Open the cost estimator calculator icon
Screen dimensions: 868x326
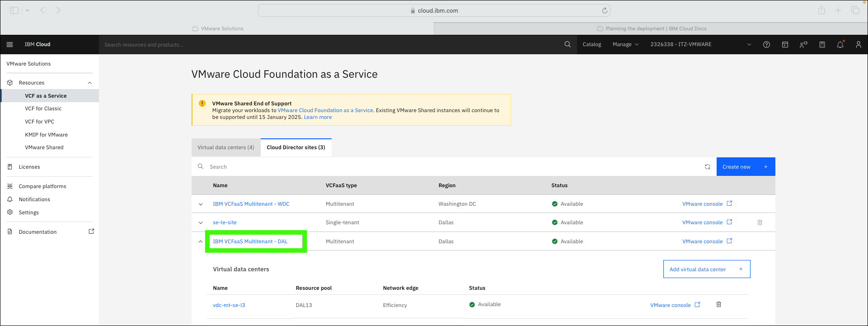pyautogui.click(x=822, y=44)
